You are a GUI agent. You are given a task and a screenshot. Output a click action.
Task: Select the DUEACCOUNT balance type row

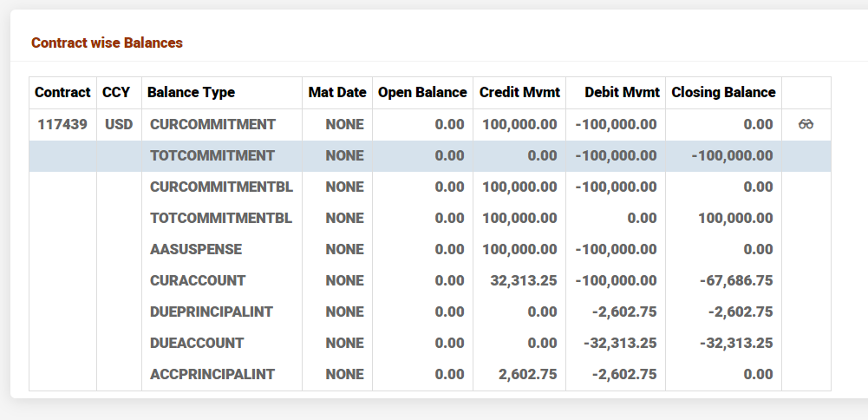(x=197, y=343)
